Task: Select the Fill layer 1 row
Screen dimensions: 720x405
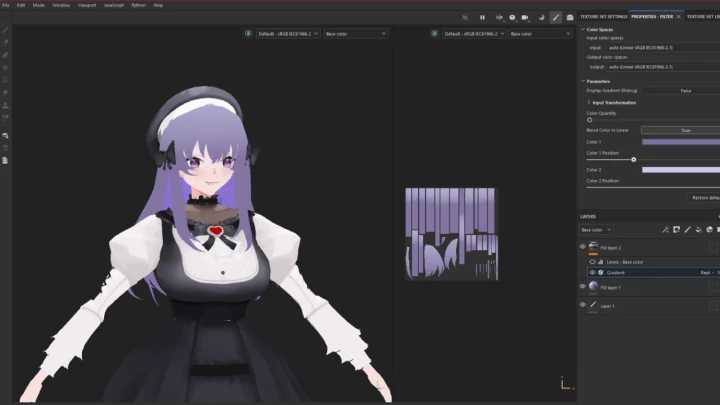Action: click(649, 287)
